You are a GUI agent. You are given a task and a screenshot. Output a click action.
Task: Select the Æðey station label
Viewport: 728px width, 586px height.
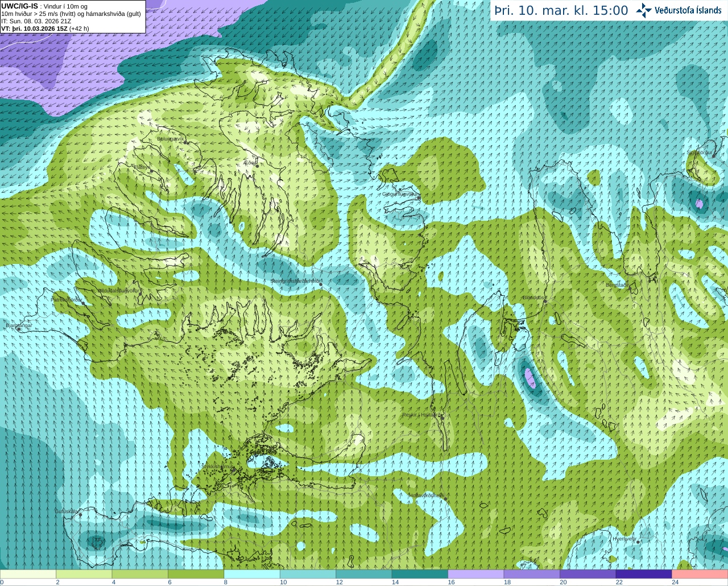250,162
